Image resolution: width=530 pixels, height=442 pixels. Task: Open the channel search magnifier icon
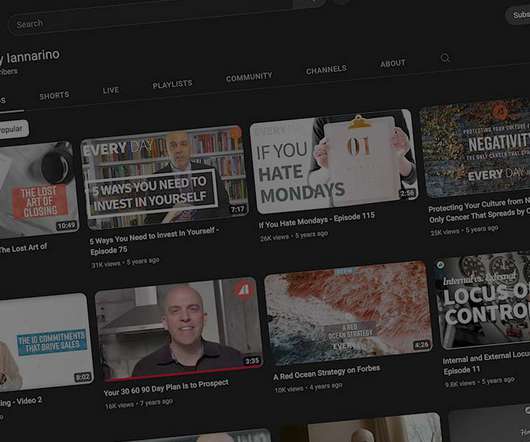[445, 58]
